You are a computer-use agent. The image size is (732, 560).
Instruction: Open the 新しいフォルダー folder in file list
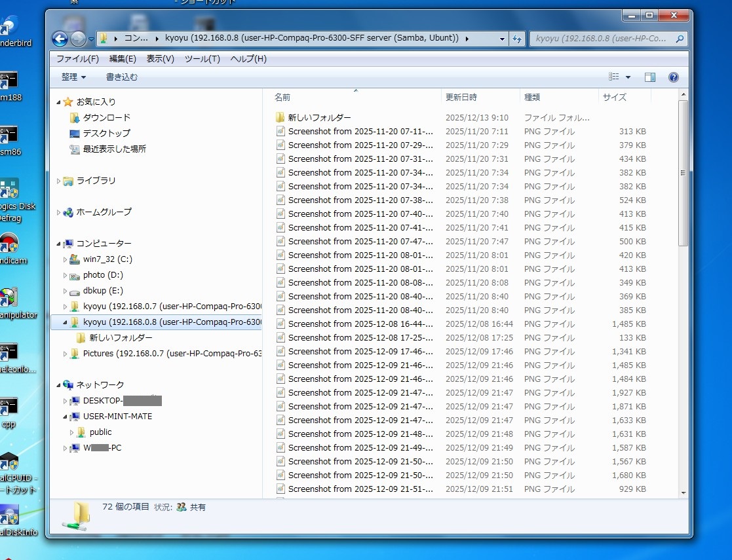[x=319, y=118]
